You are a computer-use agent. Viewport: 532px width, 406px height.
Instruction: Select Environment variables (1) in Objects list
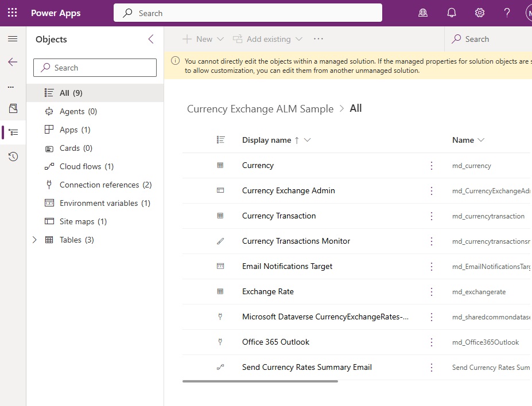(x=95, y=203)
